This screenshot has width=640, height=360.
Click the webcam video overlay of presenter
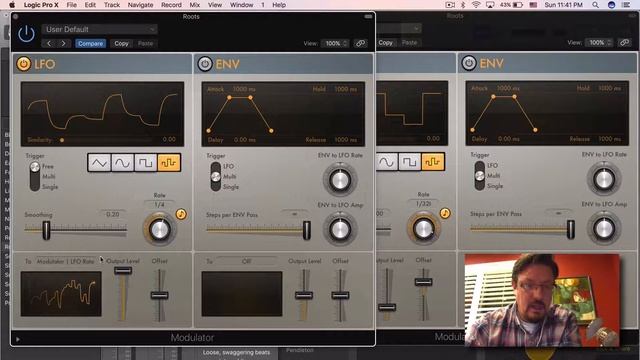(x=542, y=300)
